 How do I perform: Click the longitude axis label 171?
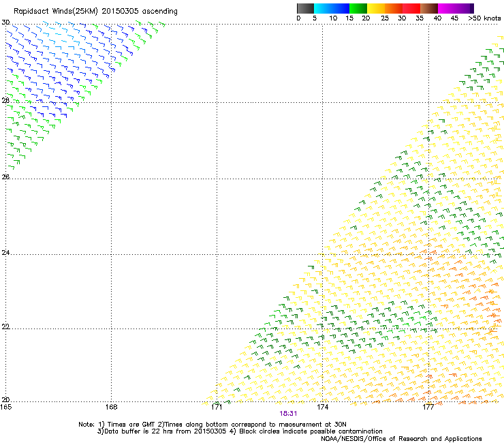click(217, 407)
